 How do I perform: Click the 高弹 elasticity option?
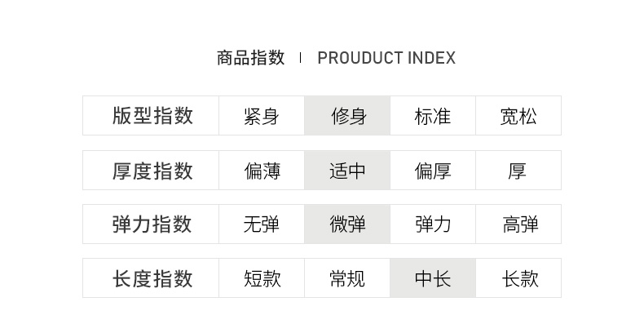pyautogui.click(x=518, y=224)
